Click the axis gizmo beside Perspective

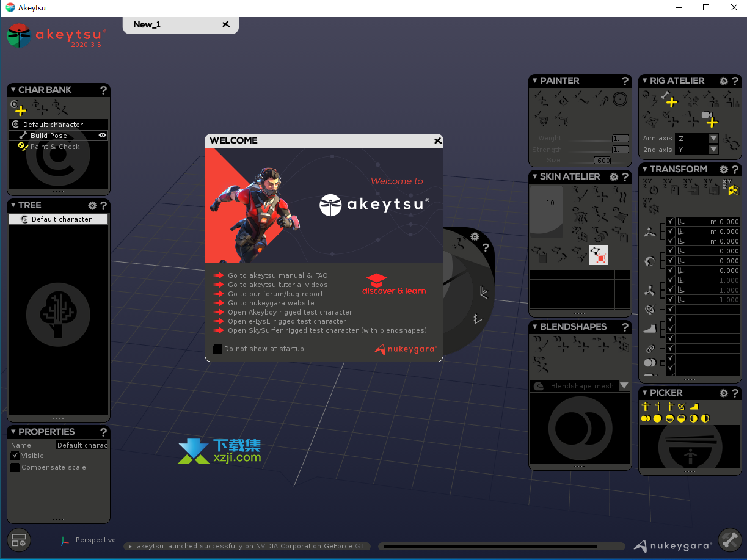point(65,540)
